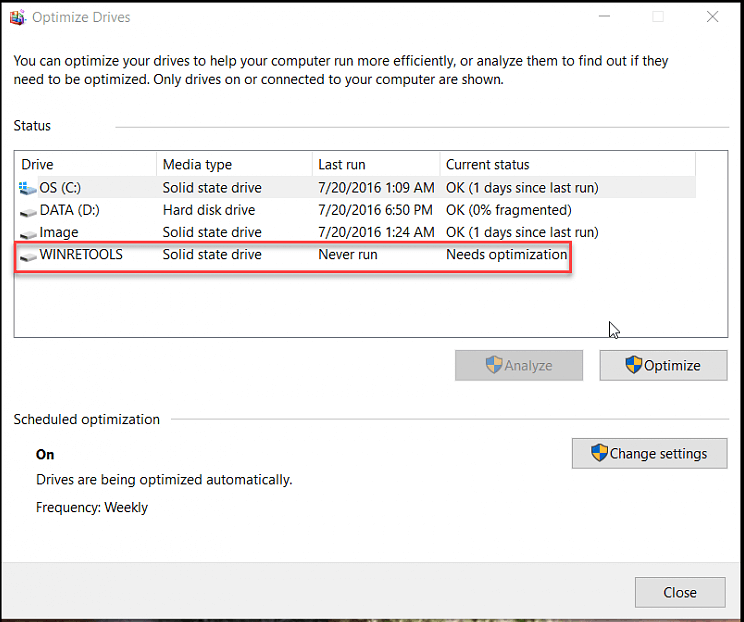Open Change settings for scheduled optimization
744x622 pixels.
point(649,454)
